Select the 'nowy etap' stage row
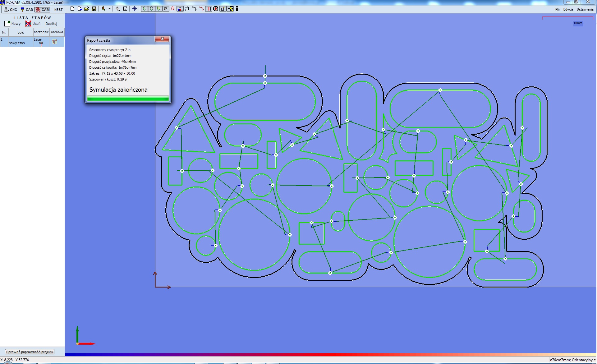The image size is (597, 364). pyautogui.click(x=32, y=42)
